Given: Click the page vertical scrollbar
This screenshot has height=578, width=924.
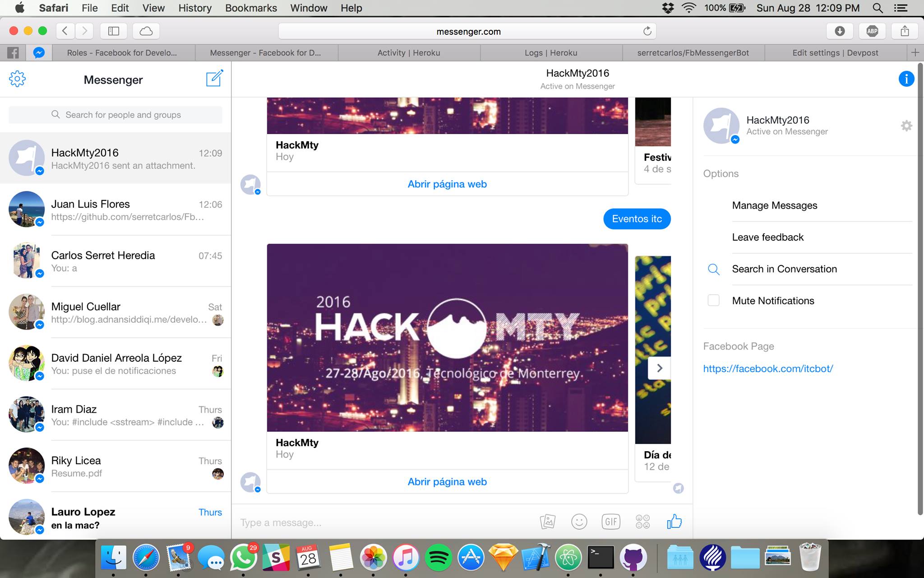Looking at the screenshot, I should 920,289.
